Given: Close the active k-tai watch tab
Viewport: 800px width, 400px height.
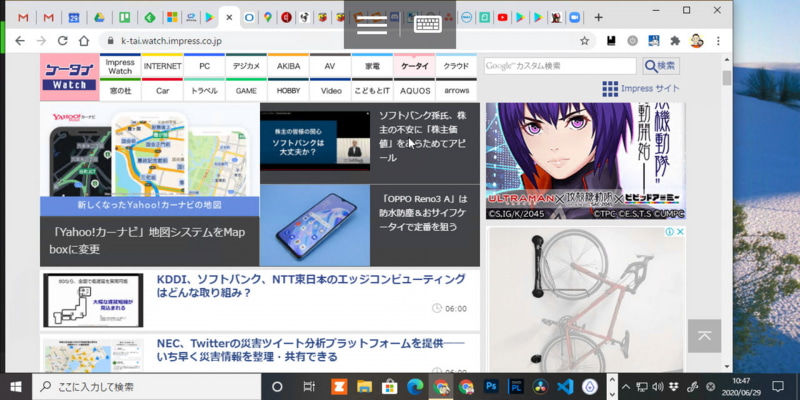Looking at the screenshot, I should (x=229, y=17).
